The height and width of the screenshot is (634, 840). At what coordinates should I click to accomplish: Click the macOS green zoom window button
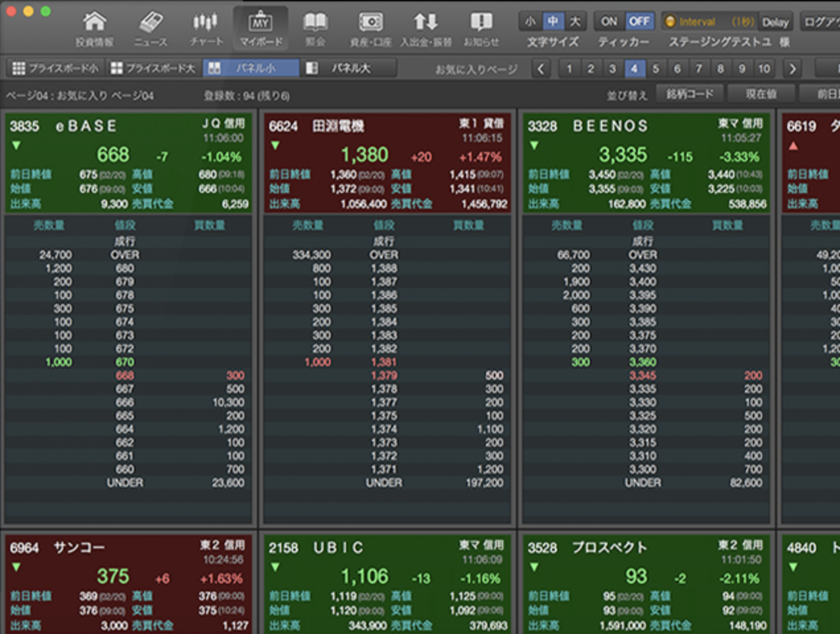tap(46, 11)
